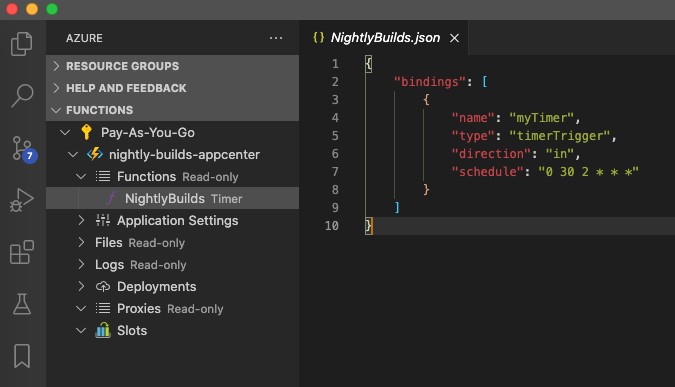The height and width of the screenshot is (387, 675).
Task: Select the NightlyBuilds Timer function
Action: tap(173, 198)
